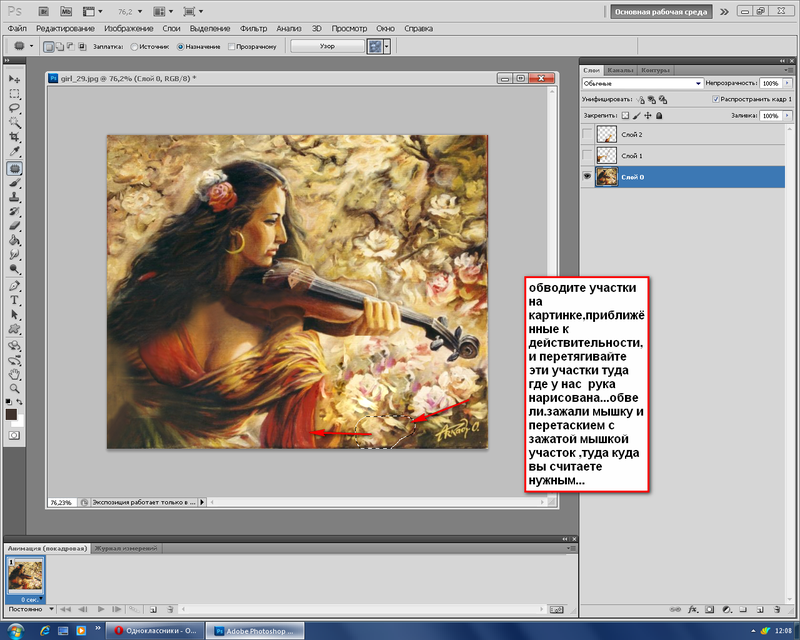This screenshot has height=640, width=800.
Task: Delete the selected animation frame
Action: point(170,609)
